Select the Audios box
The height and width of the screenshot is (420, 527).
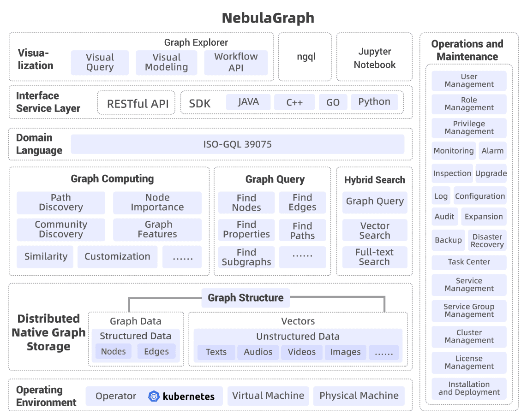pos(258,352)
